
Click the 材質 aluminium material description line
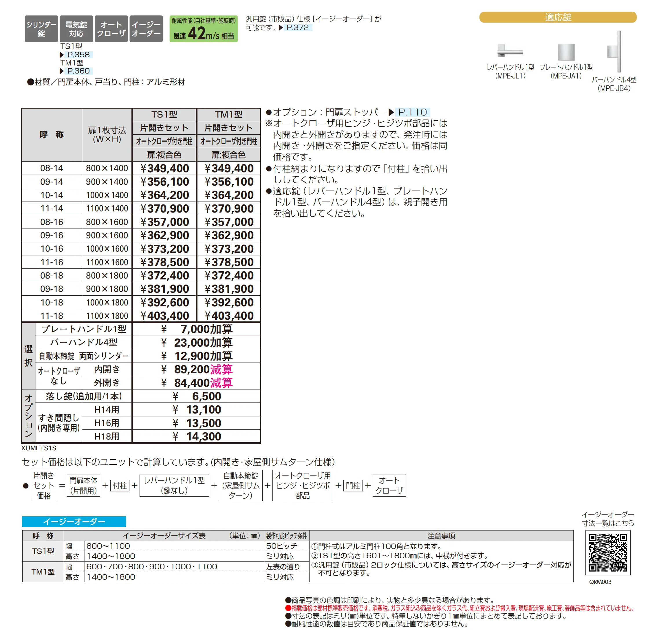tap(106, 82)
